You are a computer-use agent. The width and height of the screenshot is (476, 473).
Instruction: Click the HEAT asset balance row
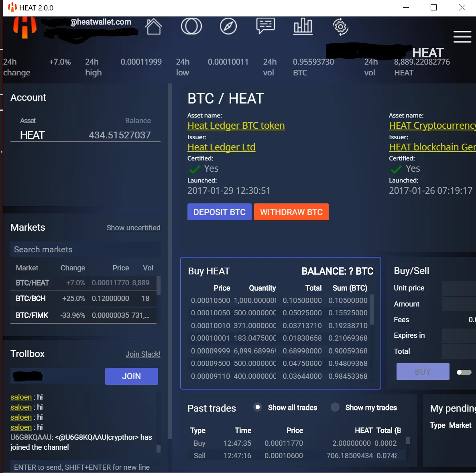coord(85,135)
